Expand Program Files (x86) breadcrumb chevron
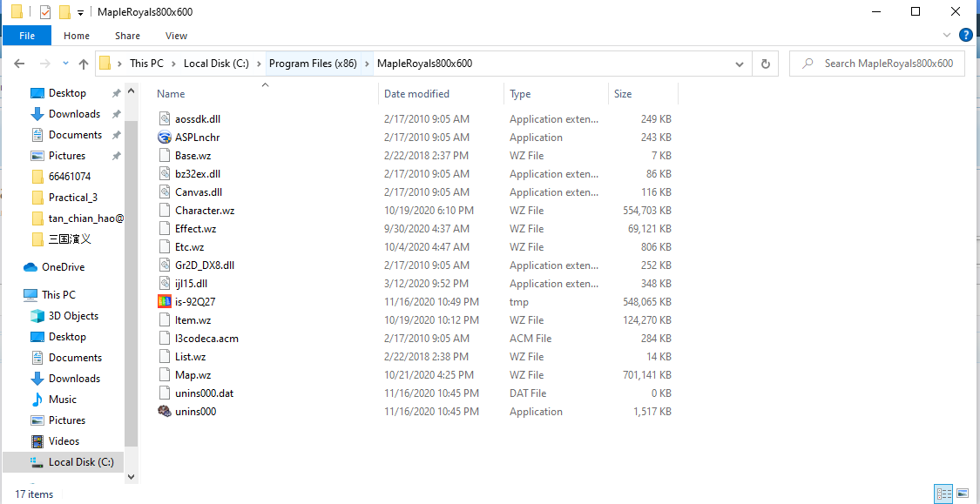Screen dimensions: 980x504 367,64
